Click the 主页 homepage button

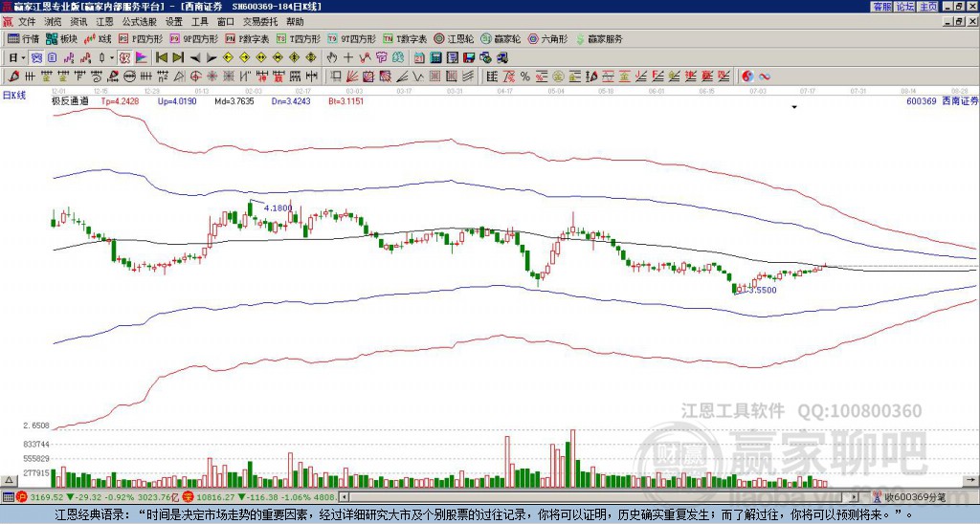927,7
